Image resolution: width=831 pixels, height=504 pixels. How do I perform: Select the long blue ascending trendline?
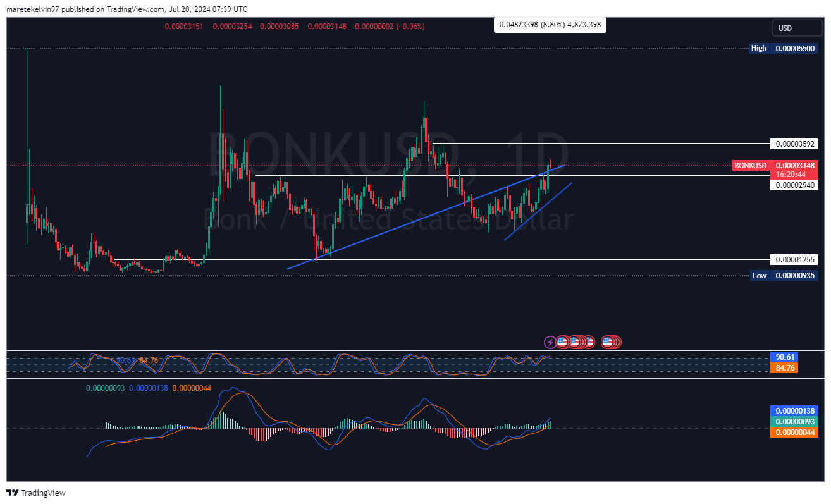tap(425, 217)
